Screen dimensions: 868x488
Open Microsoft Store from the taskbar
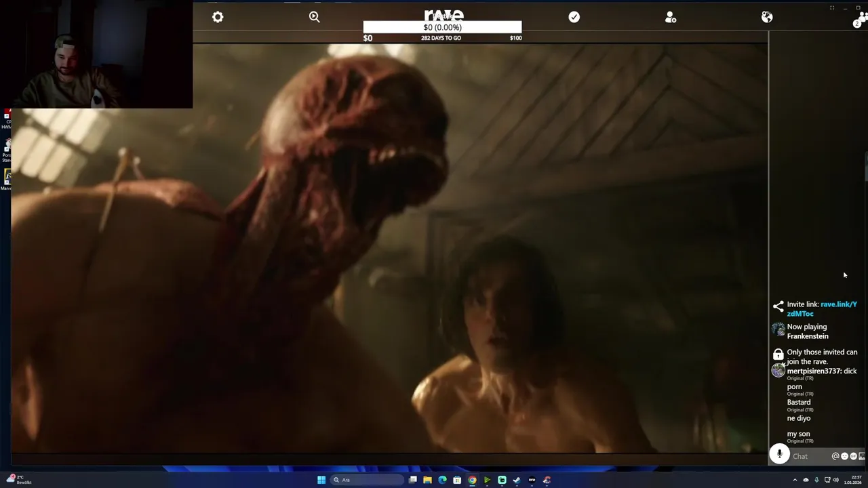(x=457, y=480)
